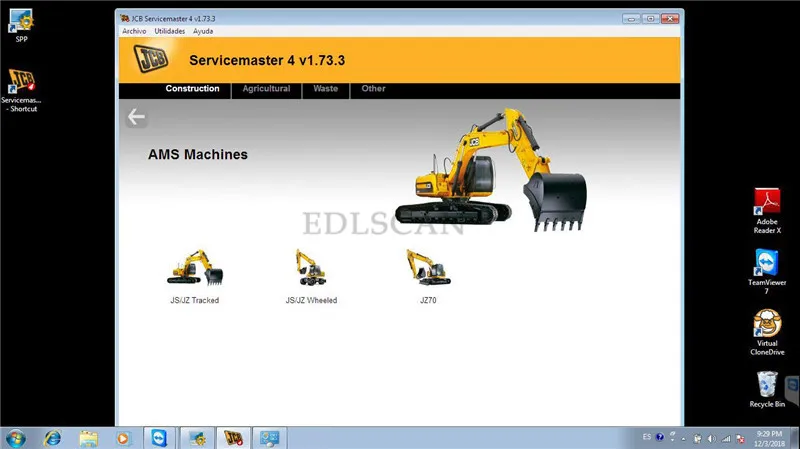Click the large excavator image

[x=491, y=170]
